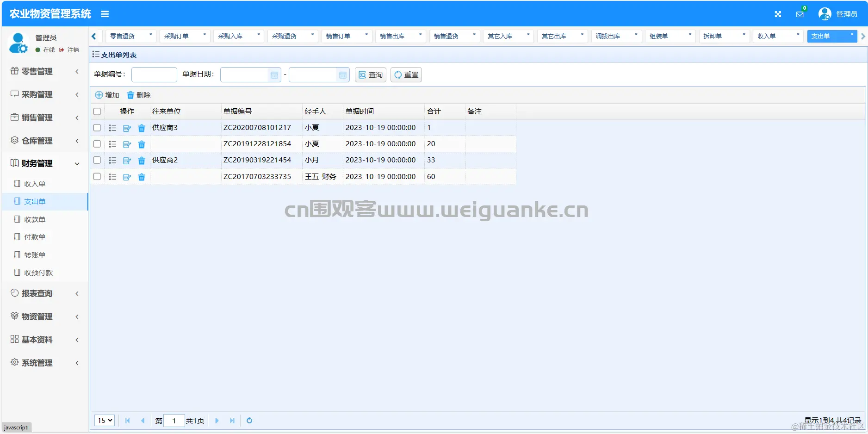
Task: Open start date calendar picker
Action: [x=274, y=75]
